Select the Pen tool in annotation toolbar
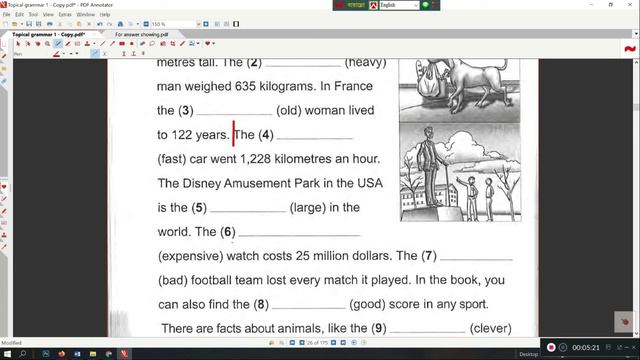640x360 pixels. (x=58, y=44)
